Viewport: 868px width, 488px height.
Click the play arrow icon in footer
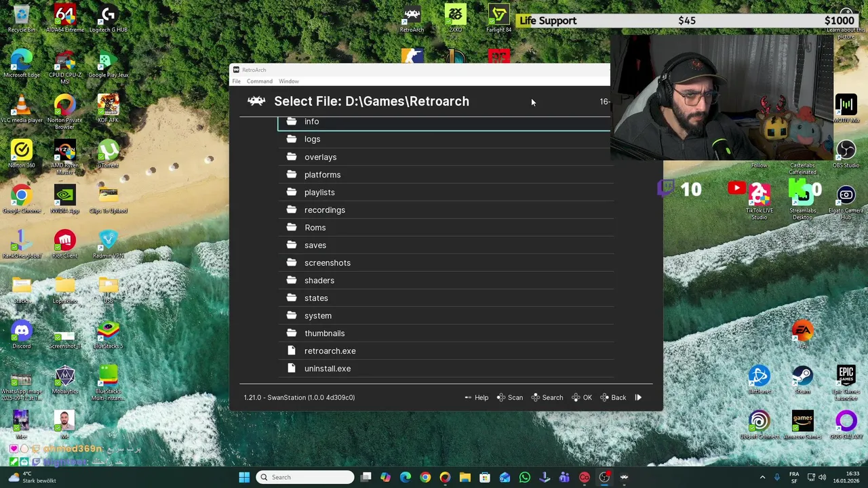pyautogui.click(x=638, y=397)
